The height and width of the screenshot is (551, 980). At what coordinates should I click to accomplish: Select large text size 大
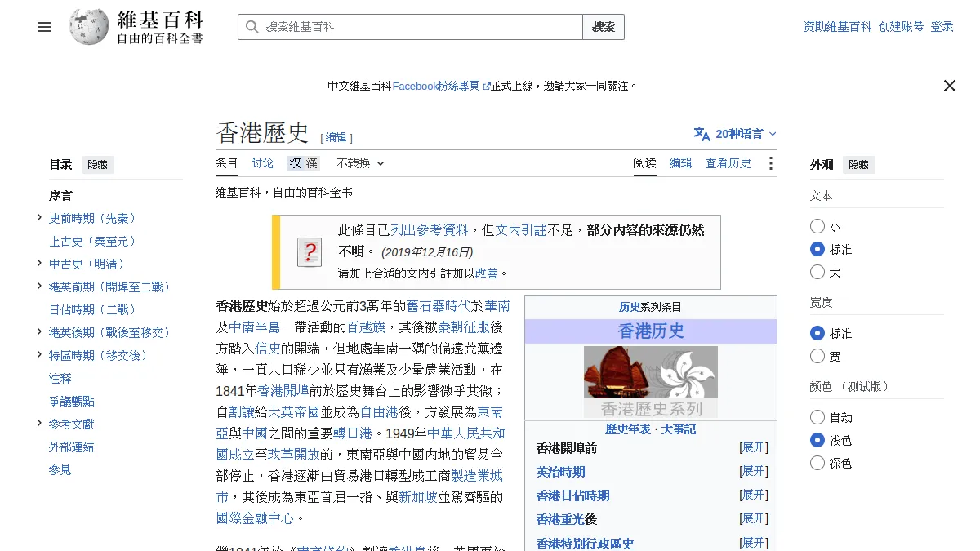pyautogui.click(x=817, y=272)
